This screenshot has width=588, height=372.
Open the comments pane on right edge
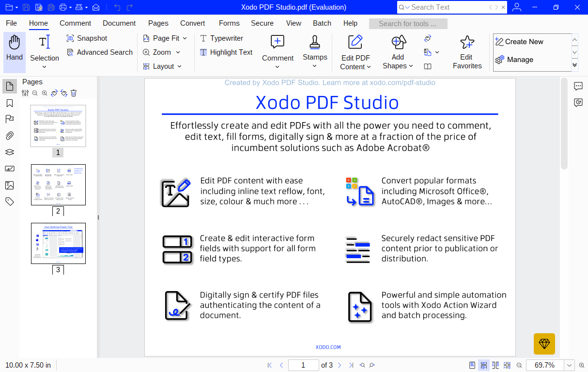coord(578,86)
